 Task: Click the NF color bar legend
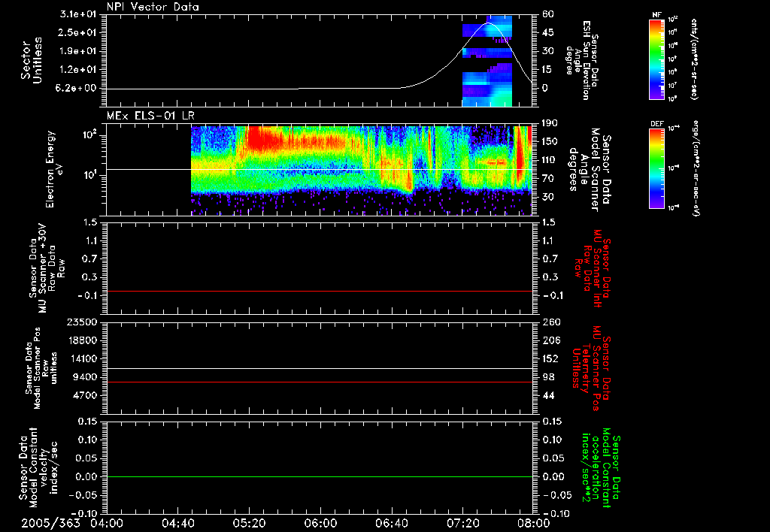coord(657,59)
